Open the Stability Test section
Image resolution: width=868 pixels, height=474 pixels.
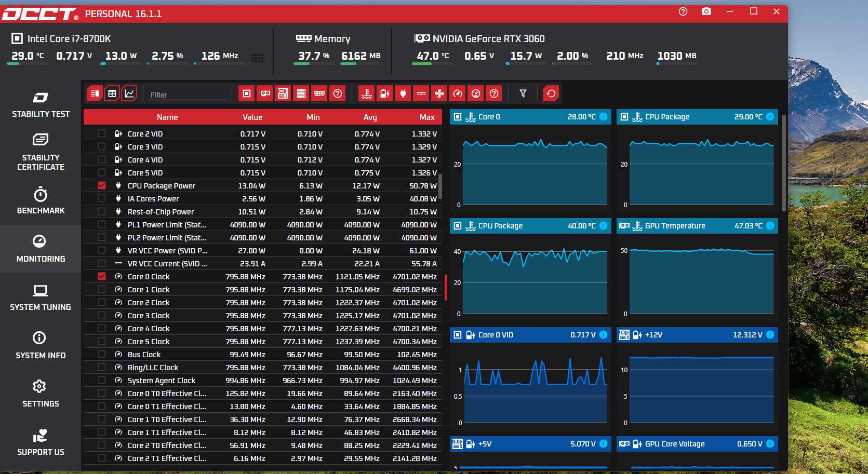pos(41,104)
